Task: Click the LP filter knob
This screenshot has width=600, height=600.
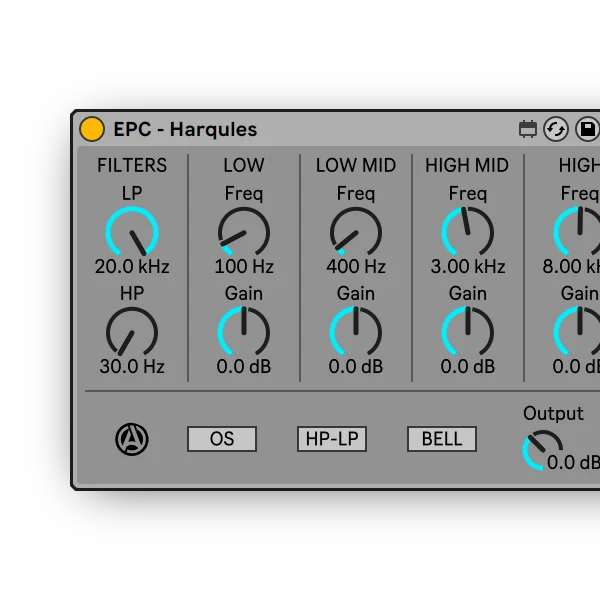Action: [132, 232]
